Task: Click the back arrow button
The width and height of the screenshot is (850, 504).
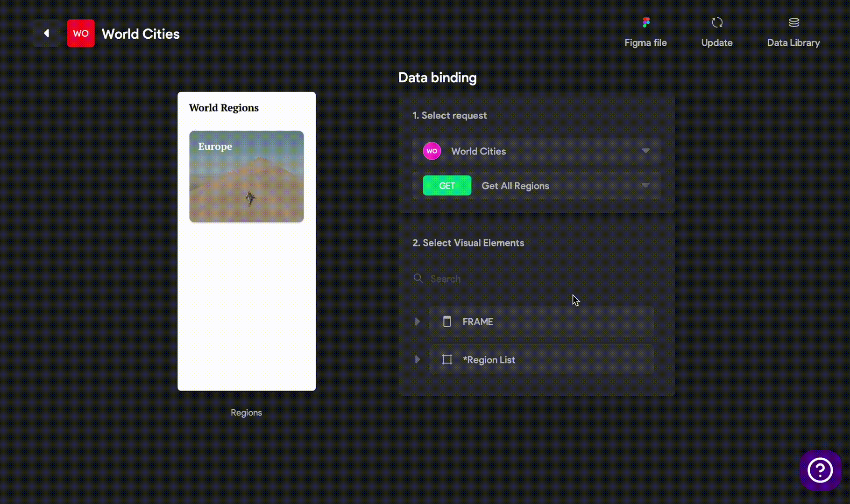Action: pos(46,33)
